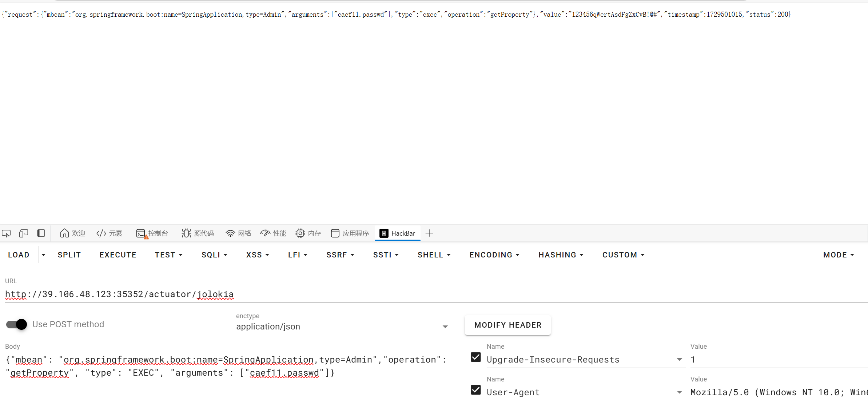868x400 pixels.
Task: Open the Performance tab
Action: [273, 233]
